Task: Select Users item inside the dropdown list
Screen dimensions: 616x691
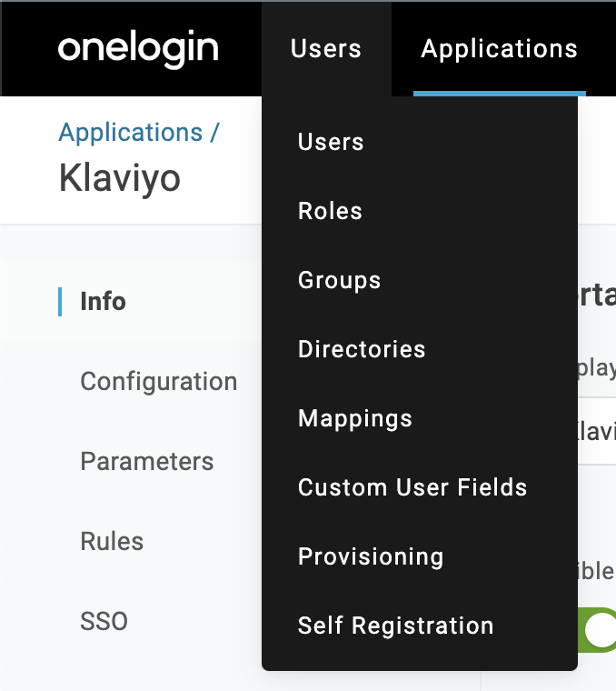Action: point(331,142)
